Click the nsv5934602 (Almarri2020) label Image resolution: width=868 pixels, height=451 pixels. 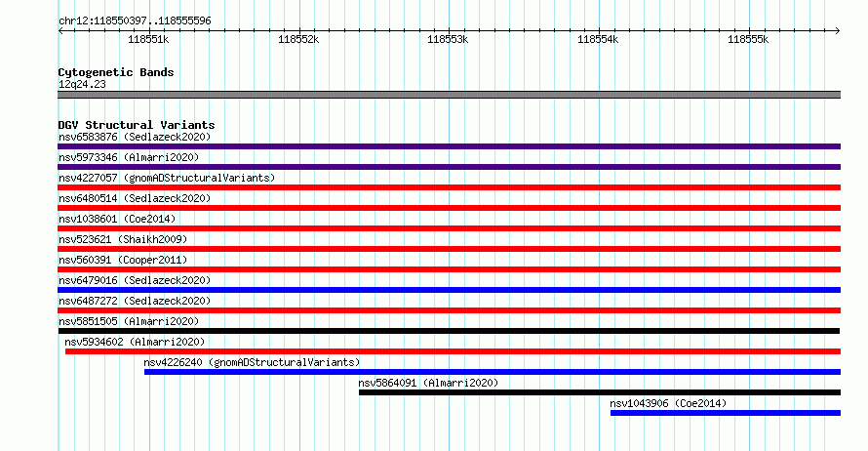click(135, 342)
